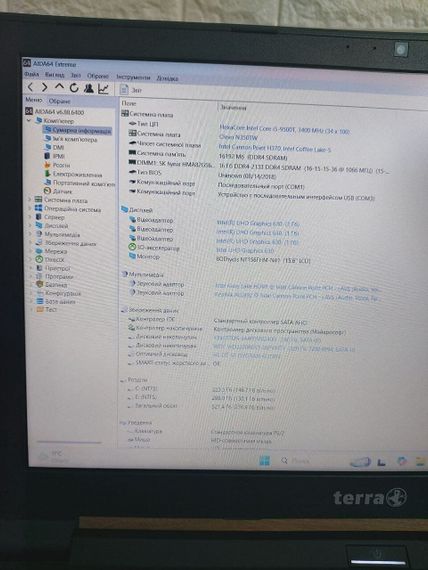Open the Windows Start button on taskbar
Image resolution: width=428 pixels, height=570 pixels.
click(265, 461)
